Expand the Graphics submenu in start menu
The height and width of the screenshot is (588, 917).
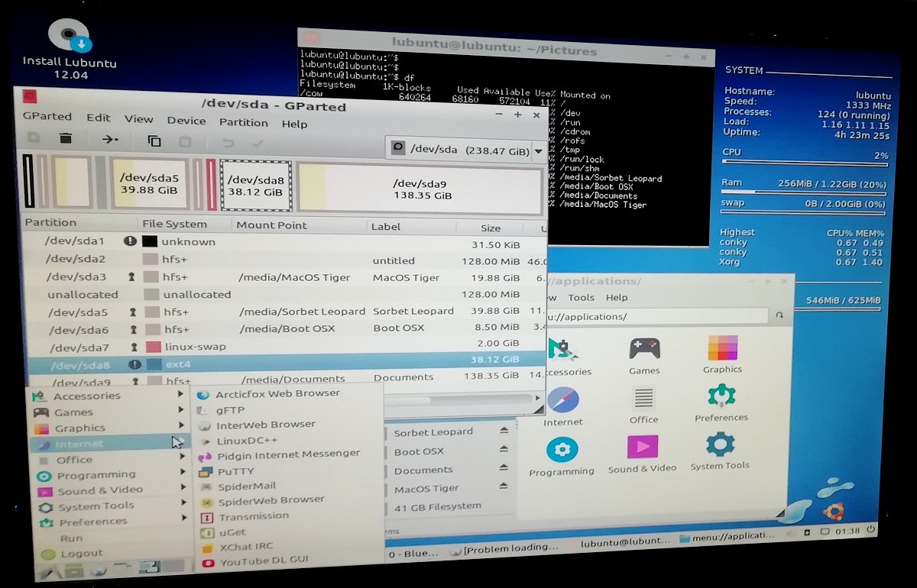(x=182, y=426)
